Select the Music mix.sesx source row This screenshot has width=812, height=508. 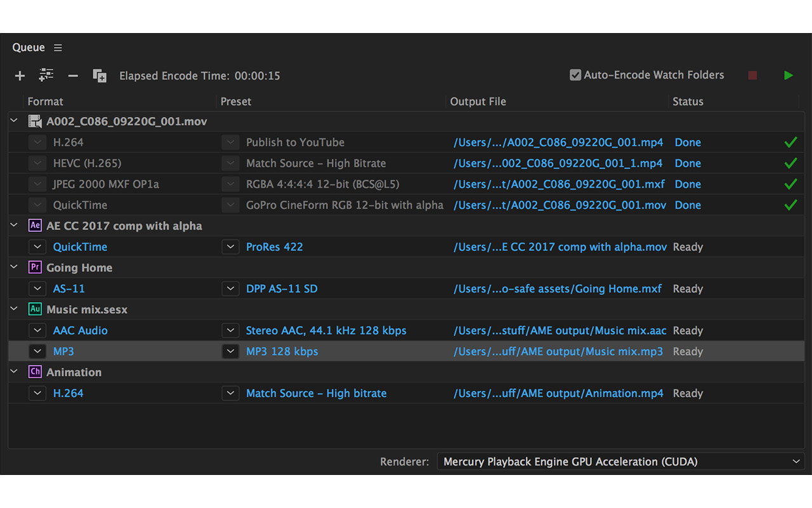tap(406, 309)
